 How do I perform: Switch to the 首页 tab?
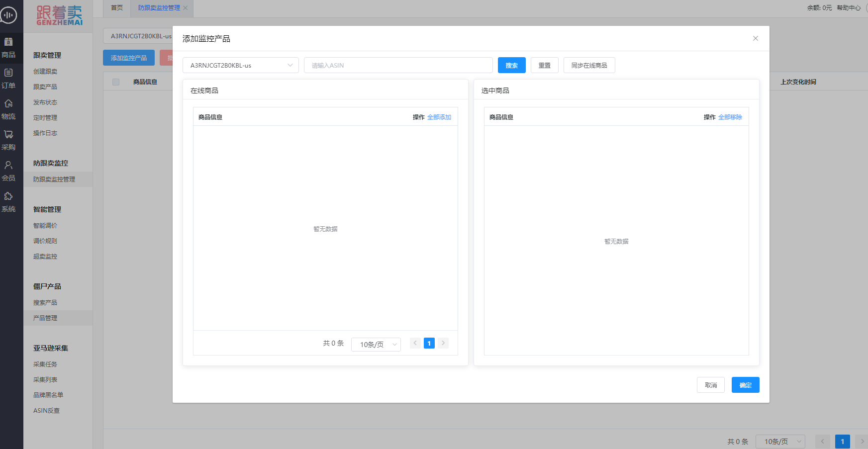[117, 8]
